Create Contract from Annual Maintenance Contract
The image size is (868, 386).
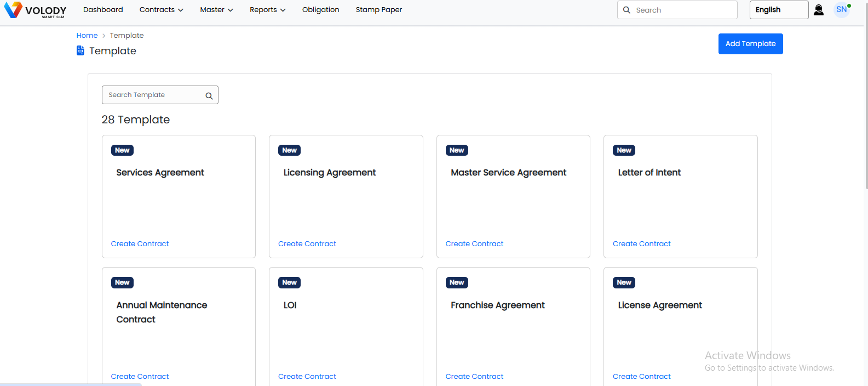(x=140, y=377)
